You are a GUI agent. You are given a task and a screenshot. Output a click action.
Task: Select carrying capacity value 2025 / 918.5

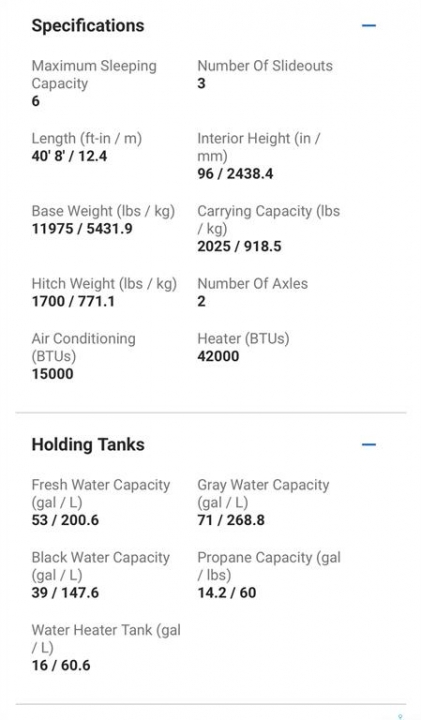239,247
